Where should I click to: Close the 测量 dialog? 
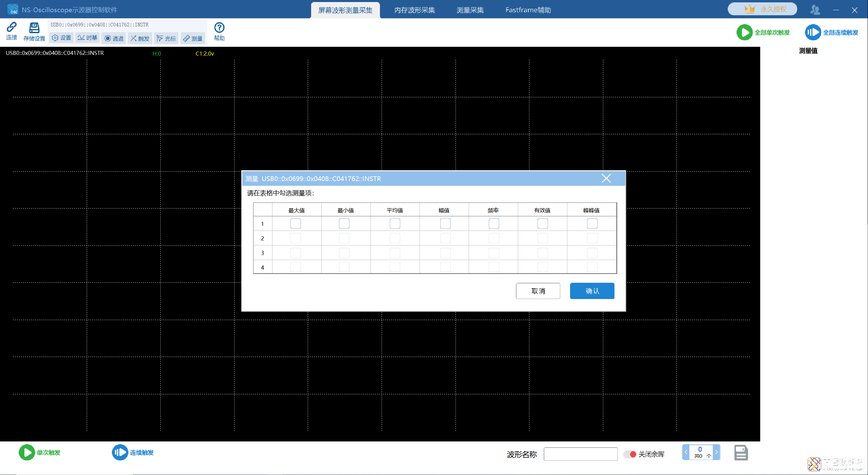coord(606,178)
